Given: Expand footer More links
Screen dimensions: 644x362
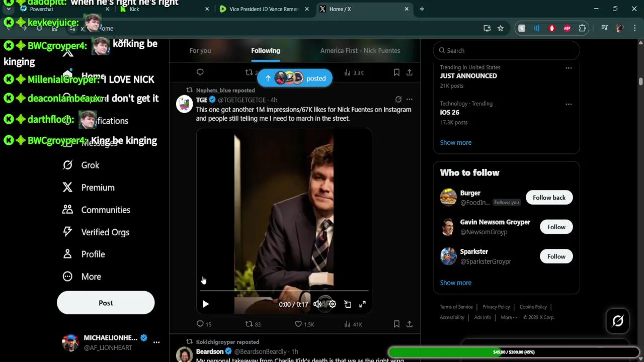Looking at the screenshot, I should [x=509, y=317].
